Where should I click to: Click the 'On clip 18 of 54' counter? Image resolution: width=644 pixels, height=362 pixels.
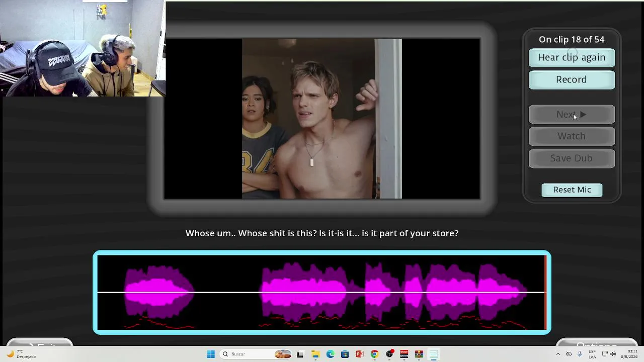point(572,39)
